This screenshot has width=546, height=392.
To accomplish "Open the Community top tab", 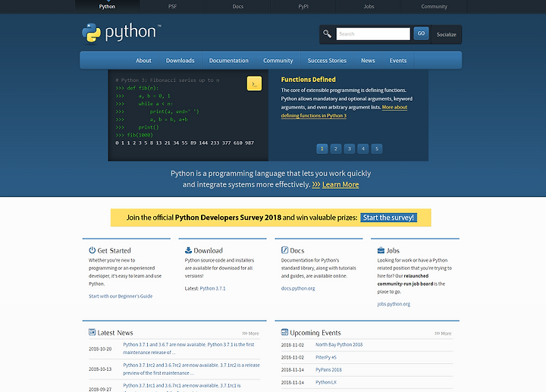I will click(x=434, y=7).
